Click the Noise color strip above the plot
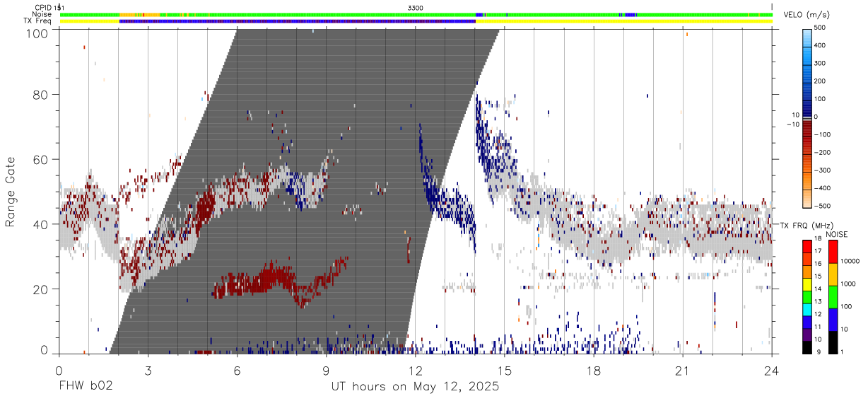 [416, 14]
